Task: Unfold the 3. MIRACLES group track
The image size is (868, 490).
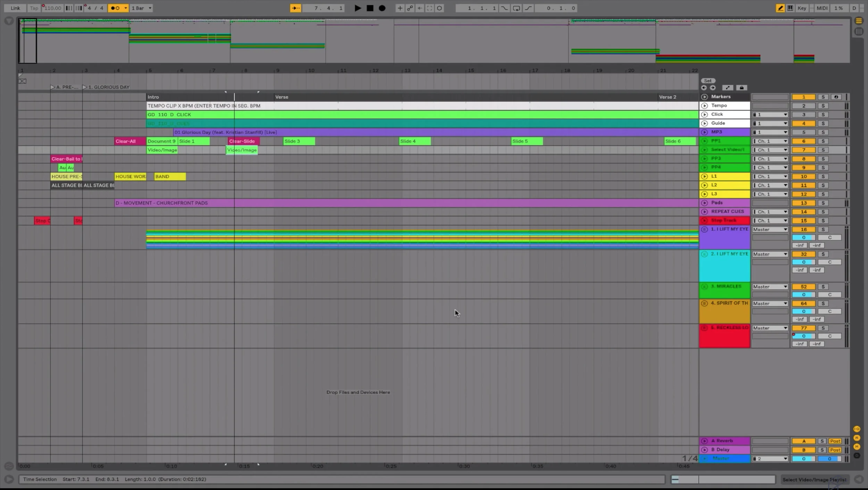Action: [704, 286]
